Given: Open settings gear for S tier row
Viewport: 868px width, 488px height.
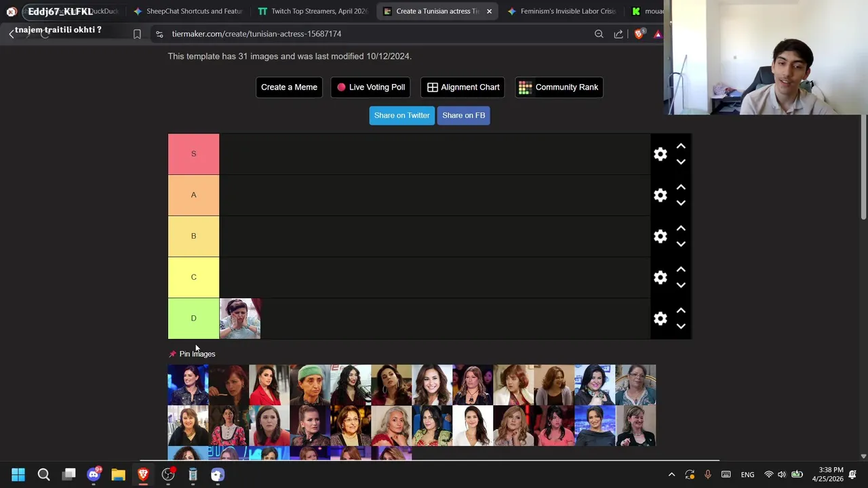Looking at the screenshot, I should click(660, 155).
